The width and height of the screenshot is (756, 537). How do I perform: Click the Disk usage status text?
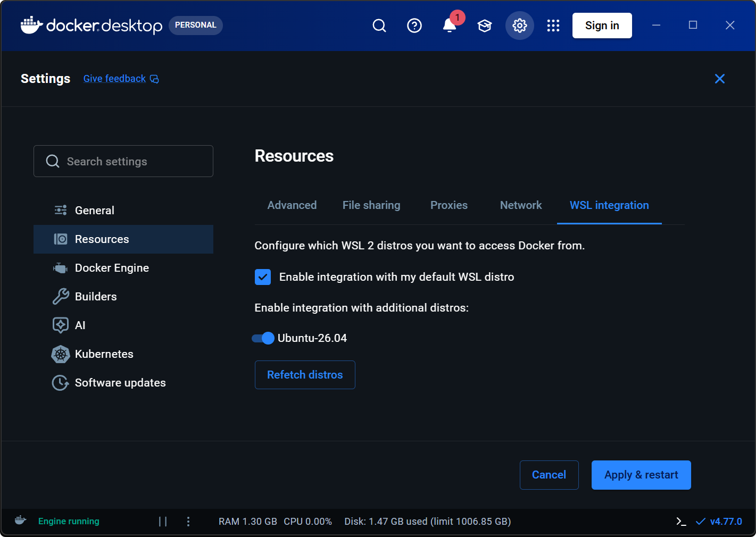[428, 522]
